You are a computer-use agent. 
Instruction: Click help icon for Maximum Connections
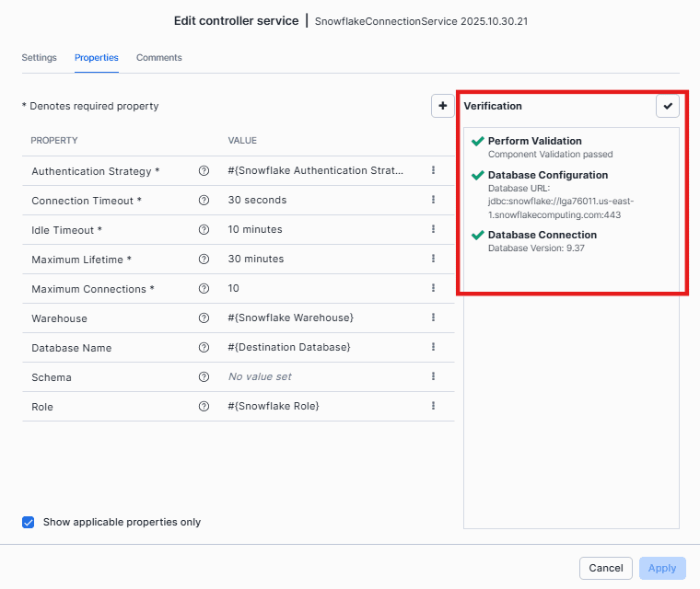pyautogui.click(x=204, y=289)
